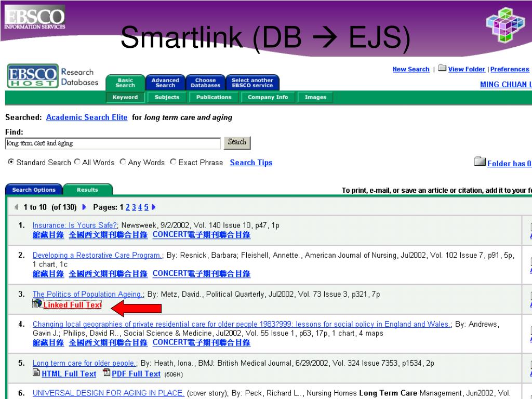Open the View Folder link
This screenshot has width=532, height=399.
(467, 69)
